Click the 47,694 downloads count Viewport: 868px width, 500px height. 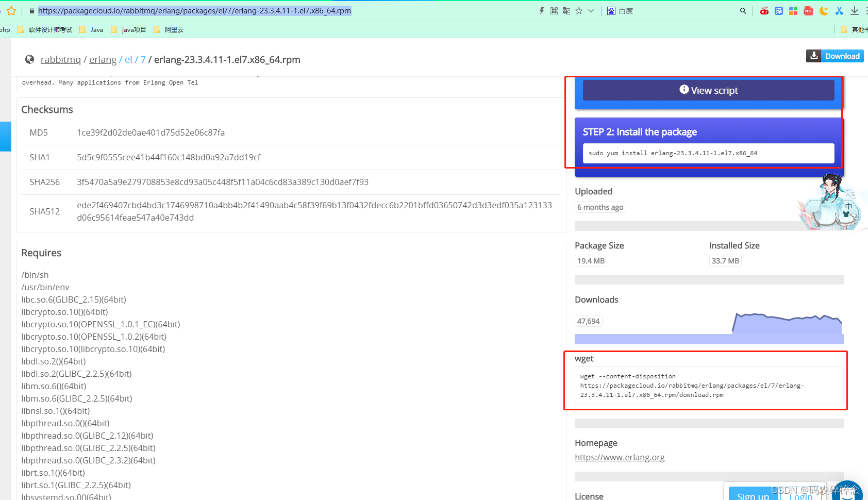(588, 321)
